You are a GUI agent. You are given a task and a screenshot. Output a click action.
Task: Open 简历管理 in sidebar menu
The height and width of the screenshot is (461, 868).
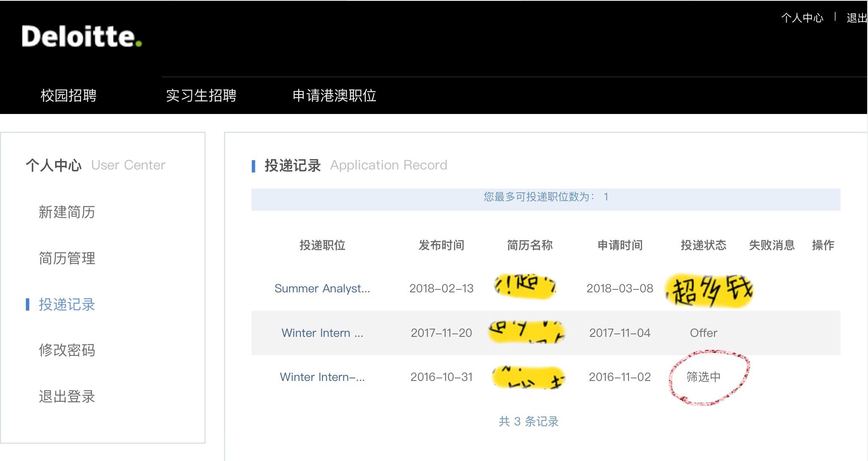(x=67, y=258)
